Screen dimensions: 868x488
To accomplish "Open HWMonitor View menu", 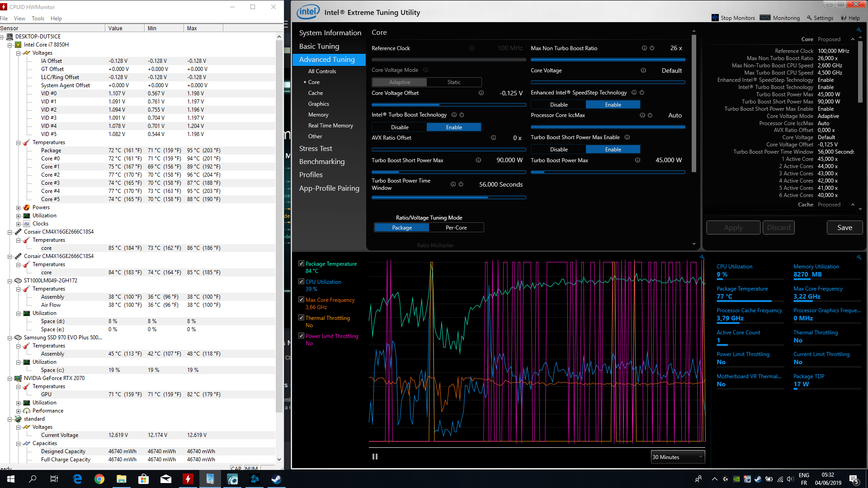I will click(x=19, y=19).
